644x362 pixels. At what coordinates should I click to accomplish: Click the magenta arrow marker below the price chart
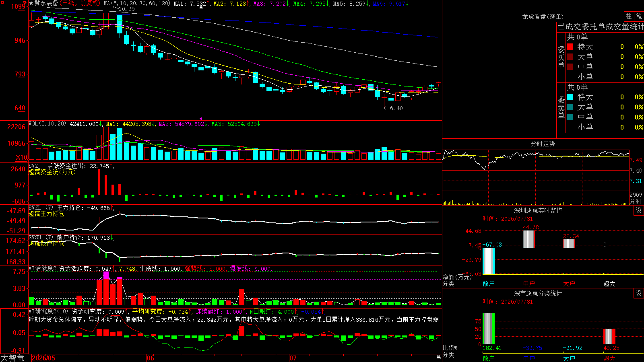pos(201,119)
